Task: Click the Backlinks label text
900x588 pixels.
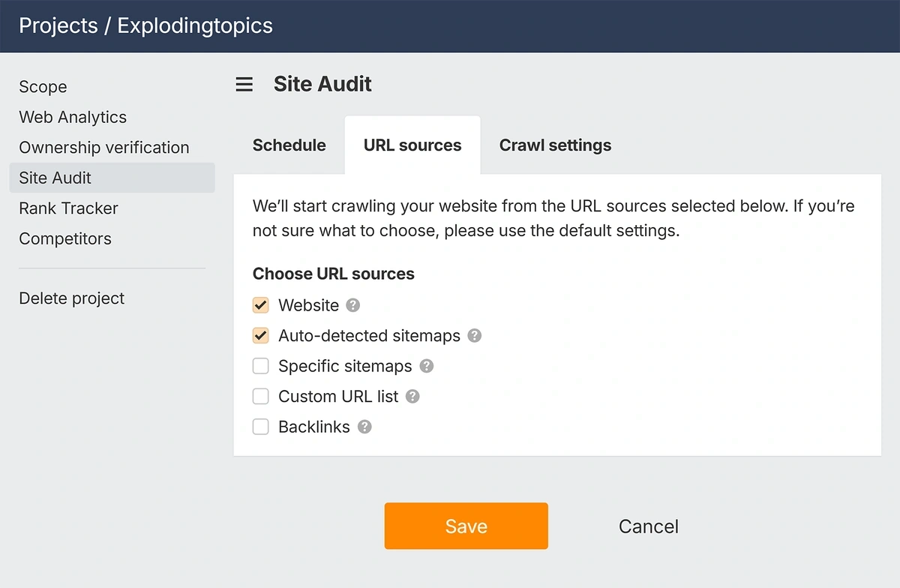Action: (x=314, y=427)
